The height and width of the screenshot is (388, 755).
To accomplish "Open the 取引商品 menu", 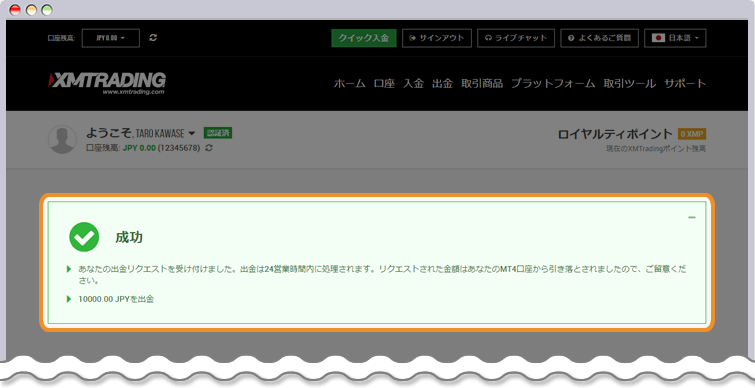I will (x=482, y=83).
